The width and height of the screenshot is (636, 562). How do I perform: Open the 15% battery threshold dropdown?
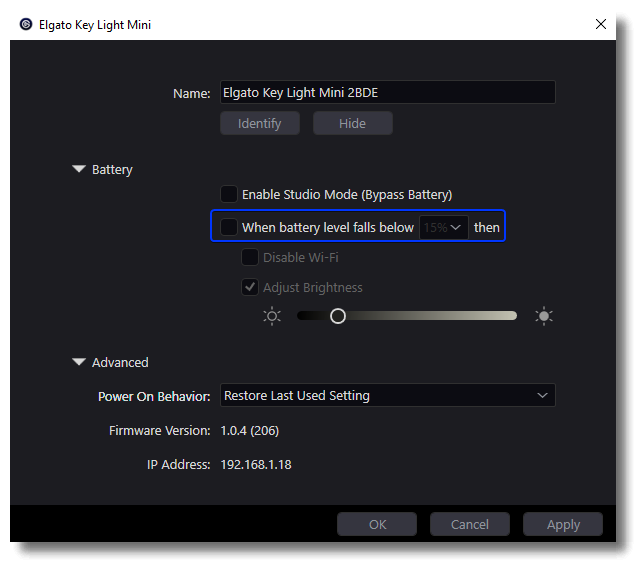444,227
